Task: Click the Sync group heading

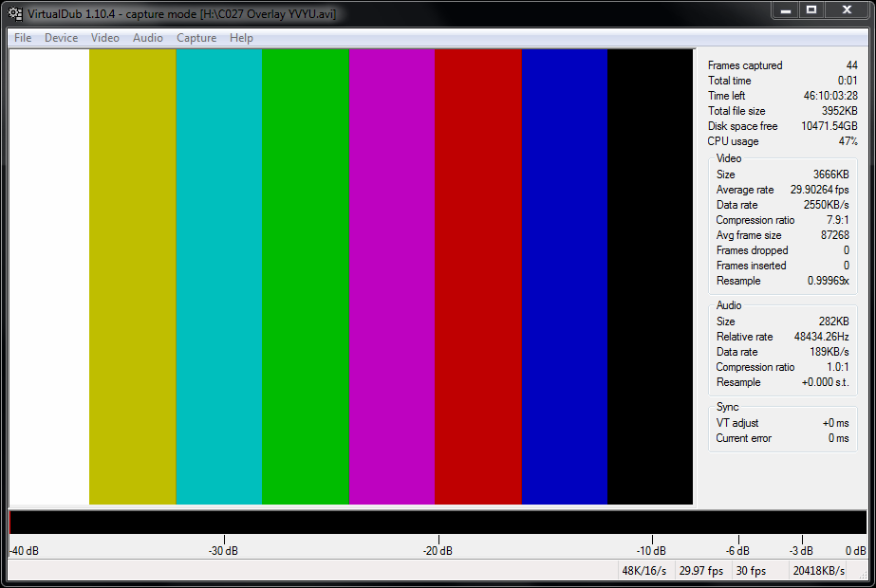Action: pyautogui.click(x=727, y=407)
